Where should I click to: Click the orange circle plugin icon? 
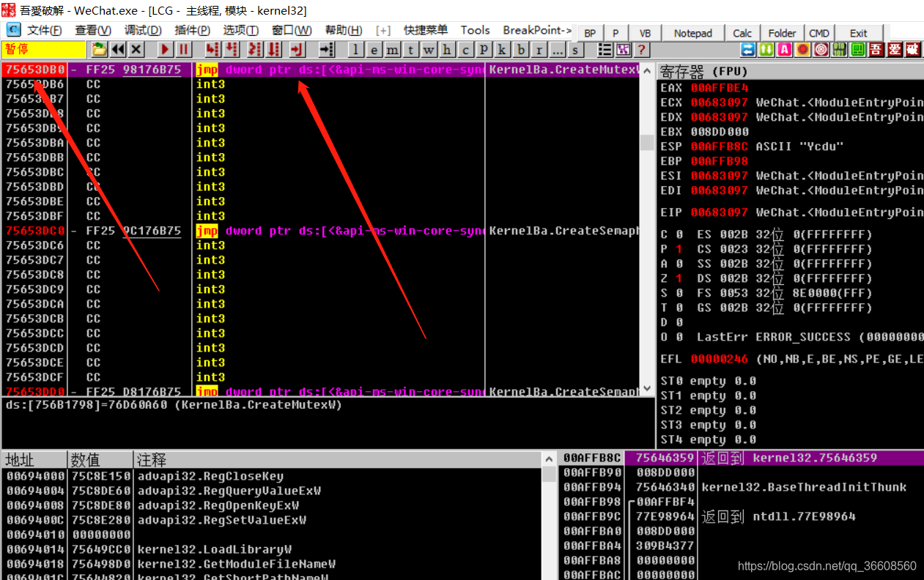coord(803,50)
